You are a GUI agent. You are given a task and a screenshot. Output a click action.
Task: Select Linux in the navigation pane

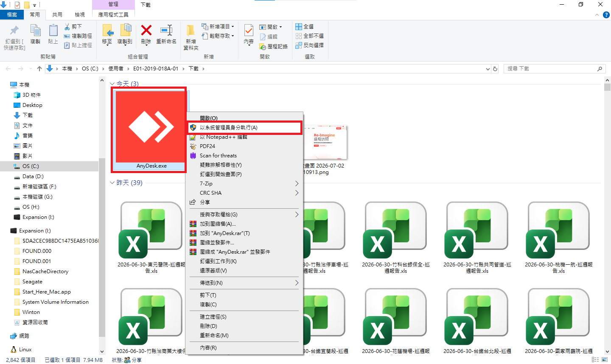pyautogui.click(x=25, y=349)
